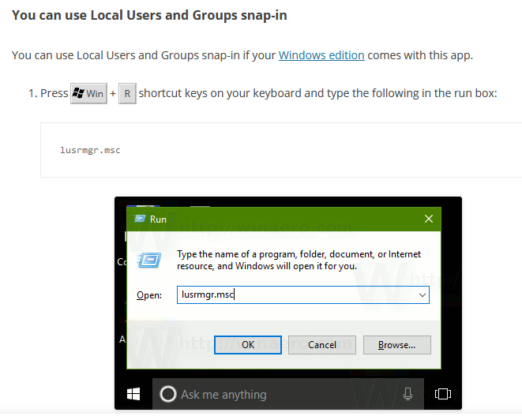Viewport: 522px width, 420px height.
Task: Click the "Open:" label in Run dialog
Action: 148,295
